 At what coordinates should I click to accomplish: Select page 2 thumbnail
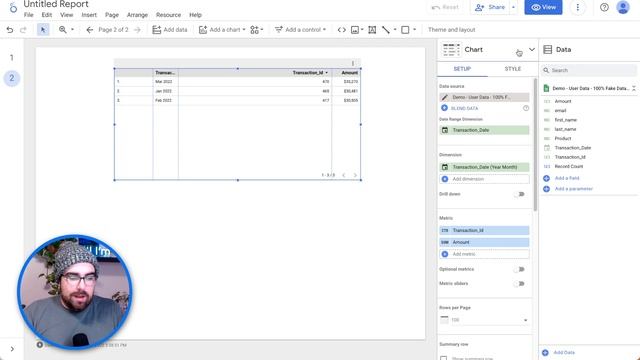tap(11, 78)
